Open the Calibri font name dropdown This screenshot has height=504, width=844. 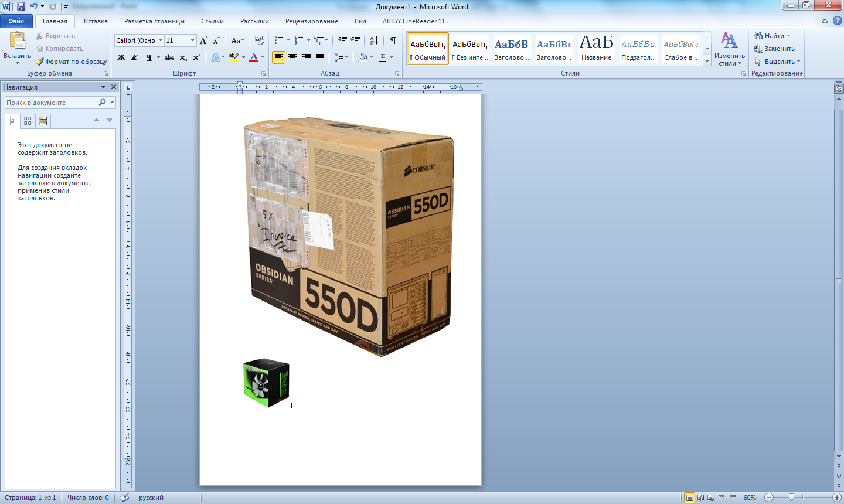160,40
